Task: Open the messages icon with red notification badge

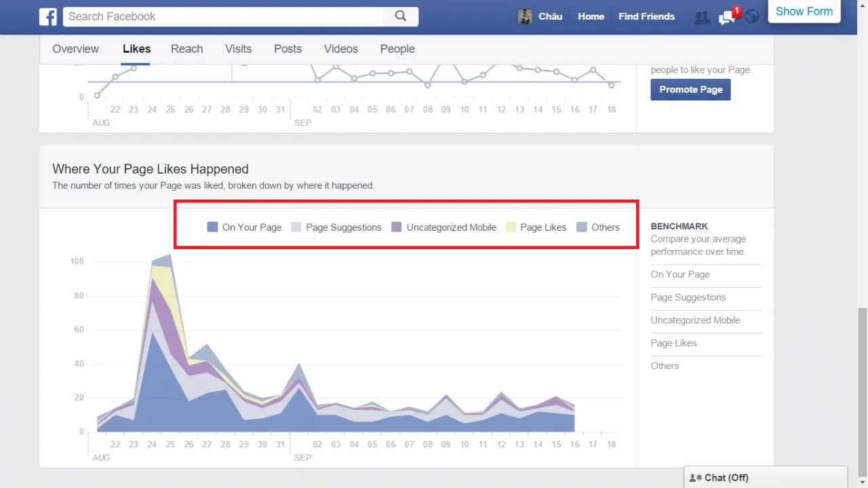Action: (726, 18)
